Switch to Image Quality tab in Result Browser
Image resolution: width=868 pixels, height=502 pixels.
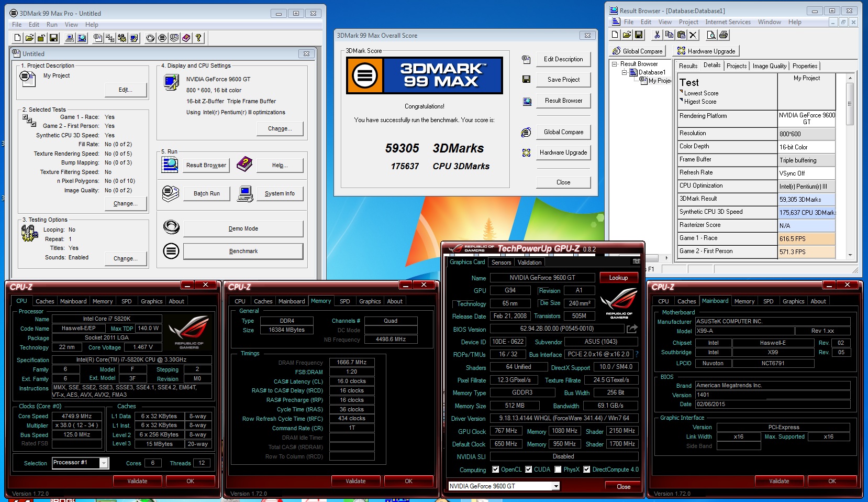click(x=769, y=66)
